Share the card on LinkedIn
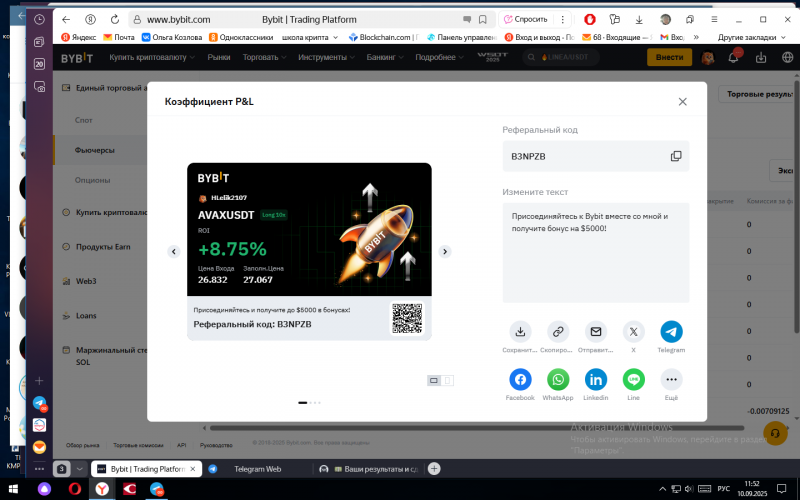The image size is (800, 500). point(595,379)
